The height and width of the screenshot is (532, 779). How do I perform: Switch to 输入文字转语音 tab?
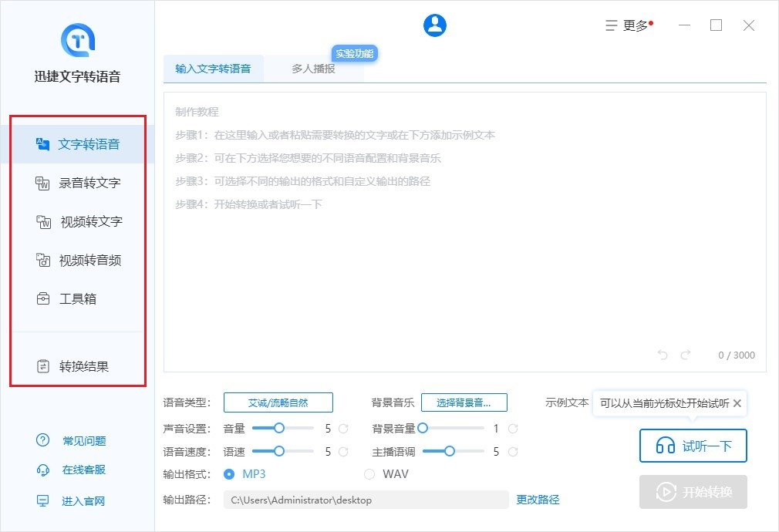[213, 69]
